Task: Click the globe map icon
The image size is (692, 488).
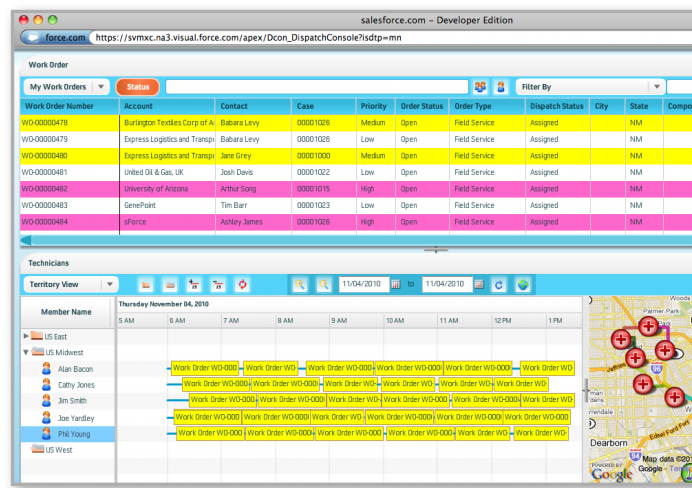Action: tap(523, 285)
